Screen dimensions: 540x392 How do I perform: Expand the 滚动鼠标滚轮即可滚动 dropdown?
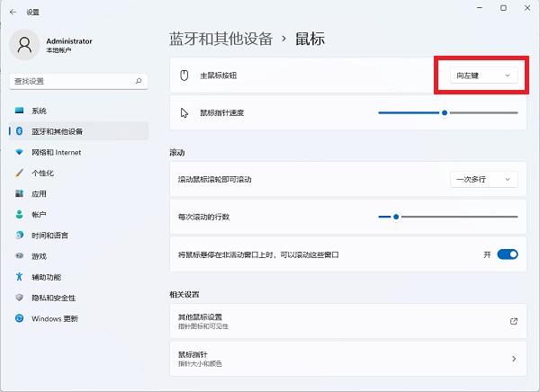pos(483,180)
